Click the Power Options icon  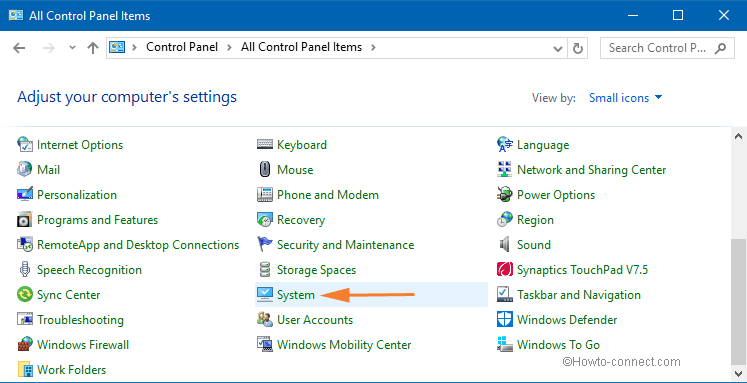tap(505, 194)
